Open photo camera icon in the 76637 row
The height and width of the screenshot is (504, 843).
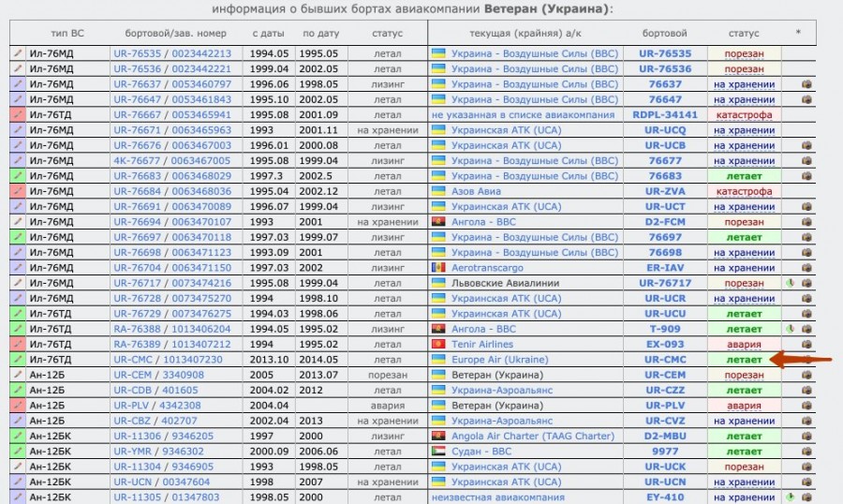tap(806, 84)
